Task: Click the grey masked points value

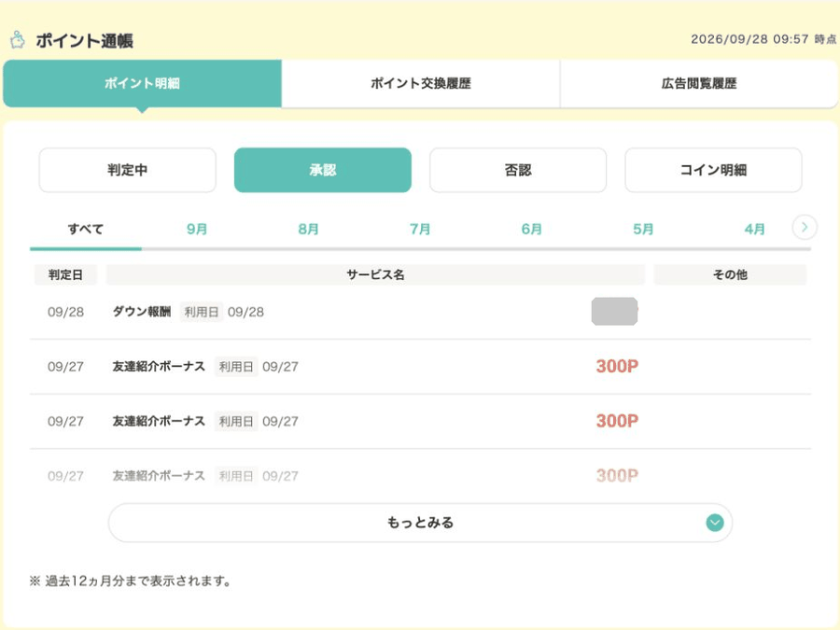Action: (x=614, y=311)
